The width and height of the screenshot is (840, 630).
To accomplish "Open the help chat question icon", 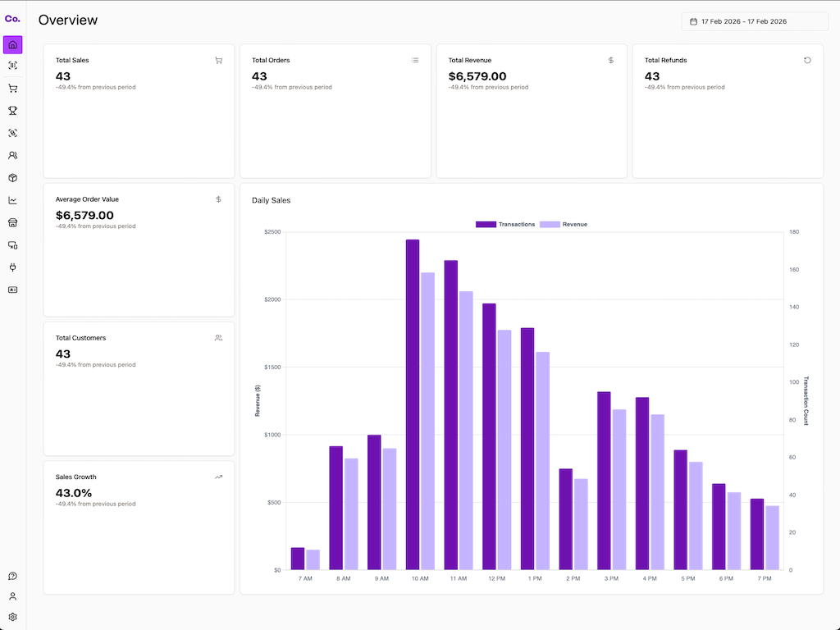I will point(12,576).
